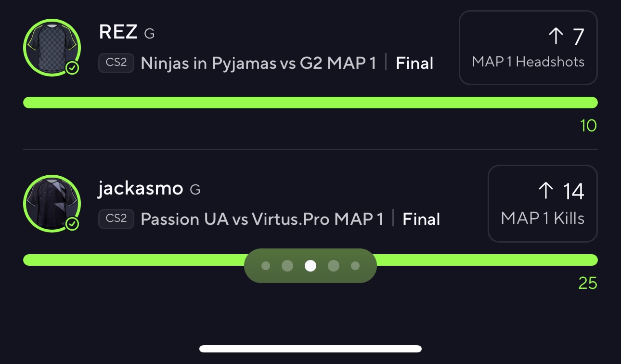
Task: Tap jackasmo's jersey avatar
Action: click(52, 203)
